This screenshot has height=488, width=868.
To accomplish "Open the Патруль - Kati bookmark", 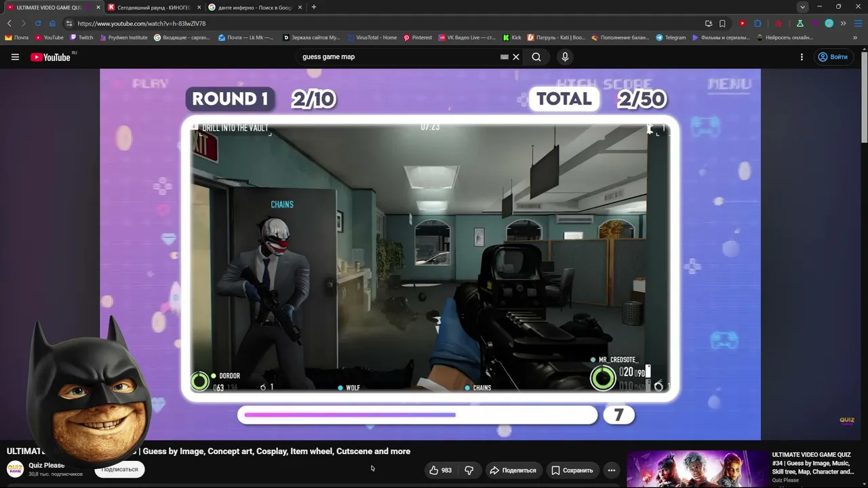I will pos(557,38).
